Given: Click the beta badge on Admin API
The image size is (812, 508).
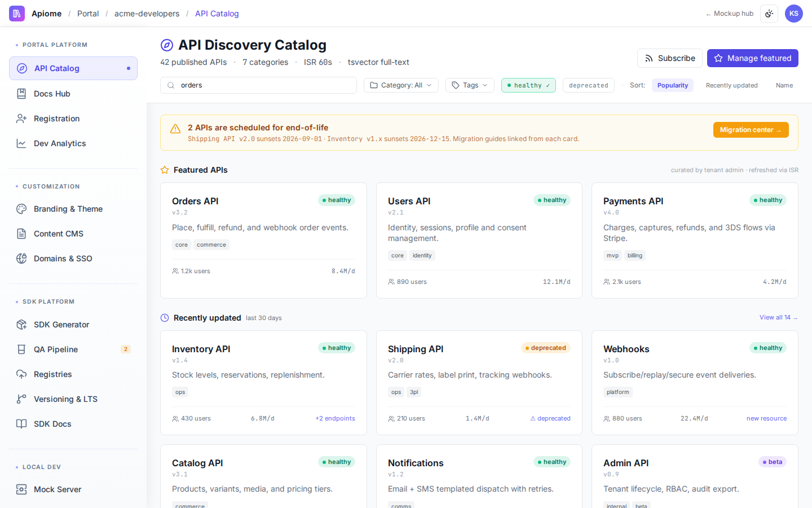Looking at the screenshot, I should coord(773,462).
